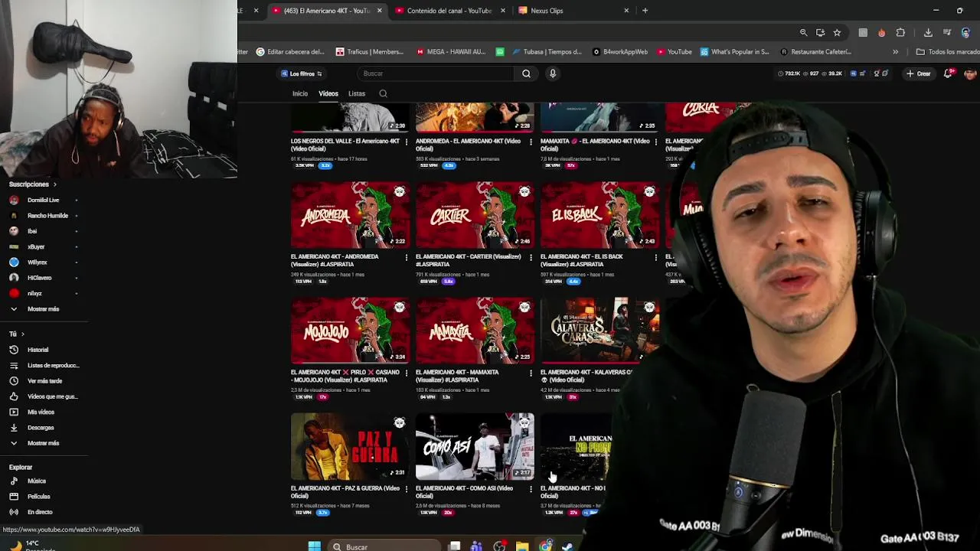This screenshot has height=551, width=980.
Task: Open Listas de reproducción in sidebar
Action: [x=44, y=365]
